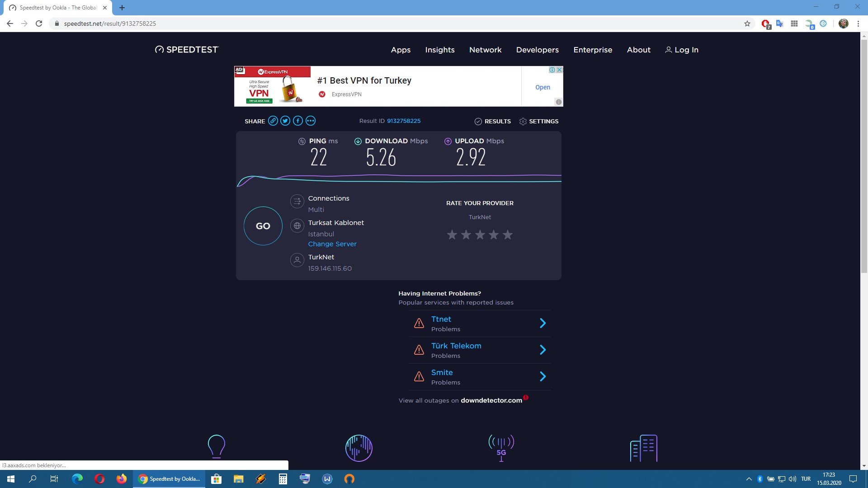Open Smite outage link

coord(442,372)
